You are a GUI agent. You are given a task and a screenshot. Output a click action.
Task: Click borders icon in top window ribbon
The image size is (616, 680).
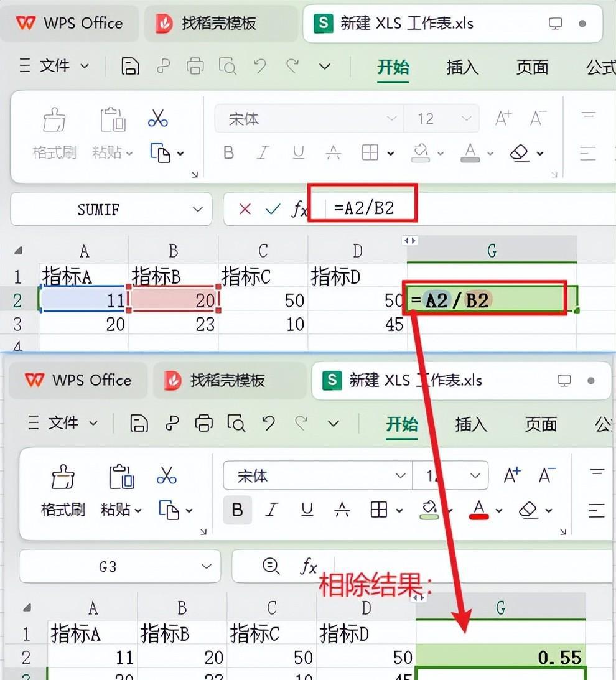[370, 152]
